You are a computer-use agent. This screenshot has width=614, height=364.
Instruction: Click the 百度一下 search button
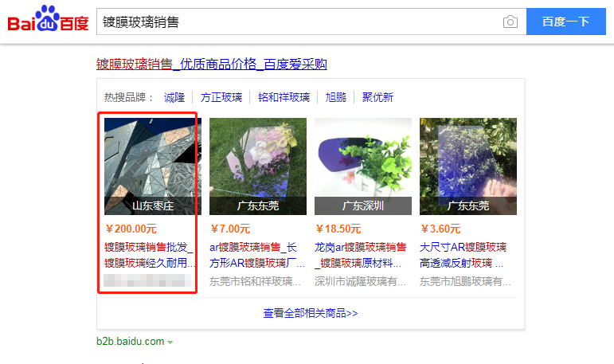point(566,22)
